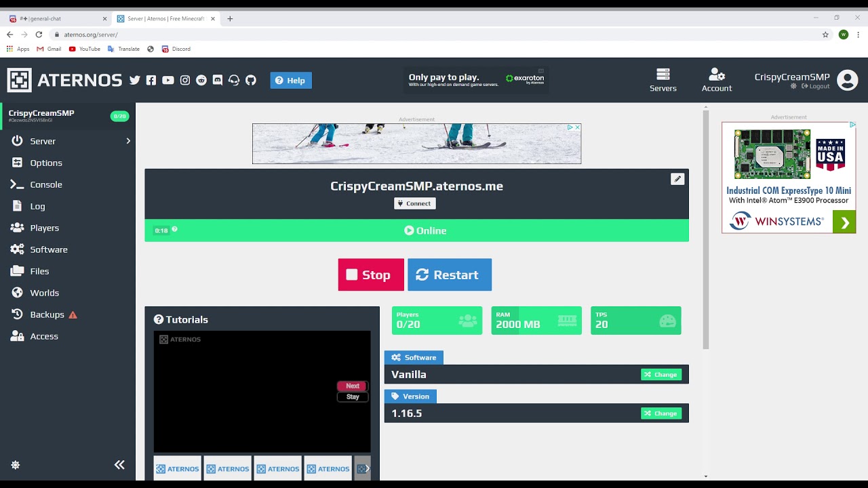Image resolution: width=868 pixels, height=488 pixels.
Task: Open a new browser tab
Action: tap(230, 19)
